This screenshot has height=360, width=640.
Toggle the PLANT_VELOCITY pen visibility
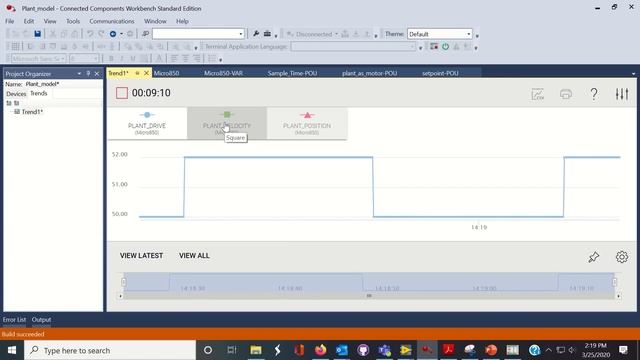click(227, 123)
